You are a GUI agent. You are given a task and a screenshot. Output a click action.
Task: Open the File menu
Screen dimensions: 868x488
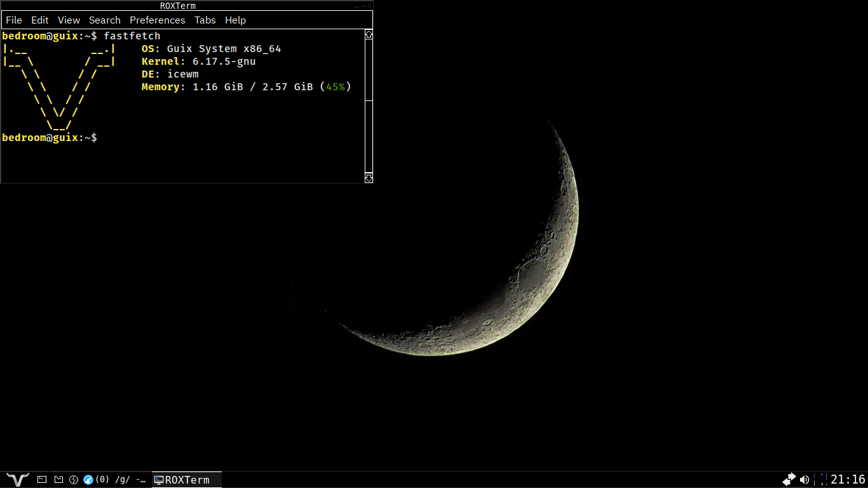[14, 20]
